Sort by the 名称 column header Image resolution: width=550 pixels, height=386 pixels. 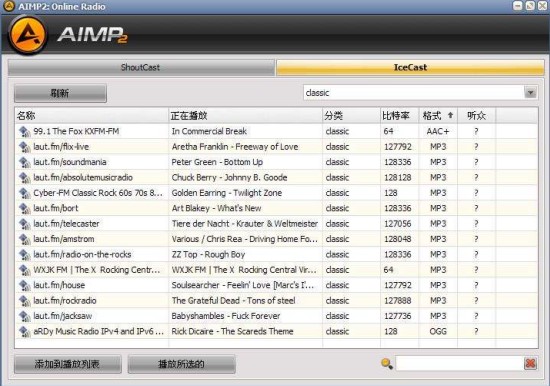92,115
